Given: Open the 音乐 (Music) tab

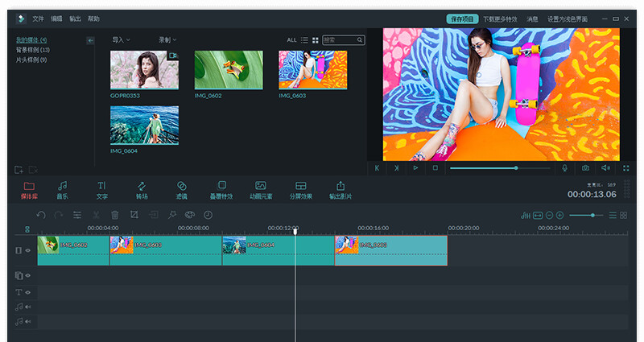Looking at the screenshot, I should [x=62, y=189].
